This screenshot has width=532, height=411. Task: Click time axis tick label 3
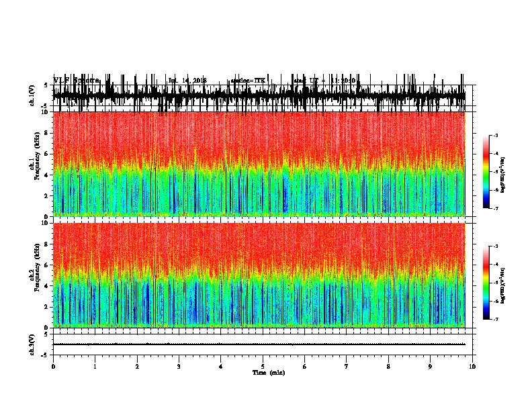(179, 366)
